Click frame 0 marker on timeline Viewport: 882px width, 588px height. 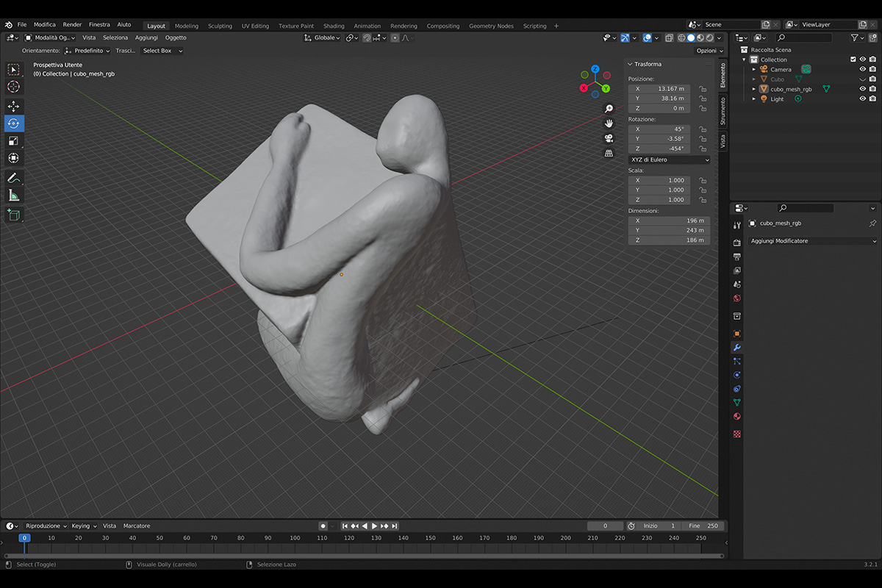tap(24, 538)
